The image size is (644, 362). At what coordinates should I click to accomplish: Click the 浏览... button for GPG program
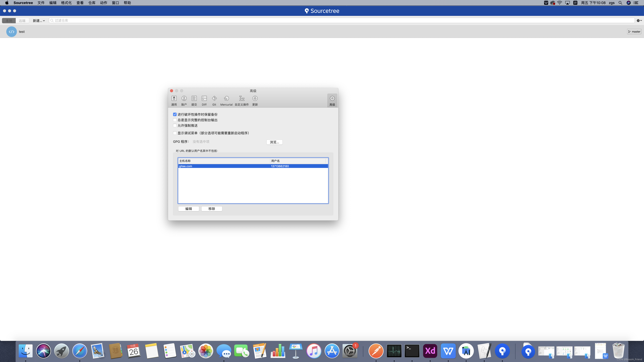pos(274,142)
